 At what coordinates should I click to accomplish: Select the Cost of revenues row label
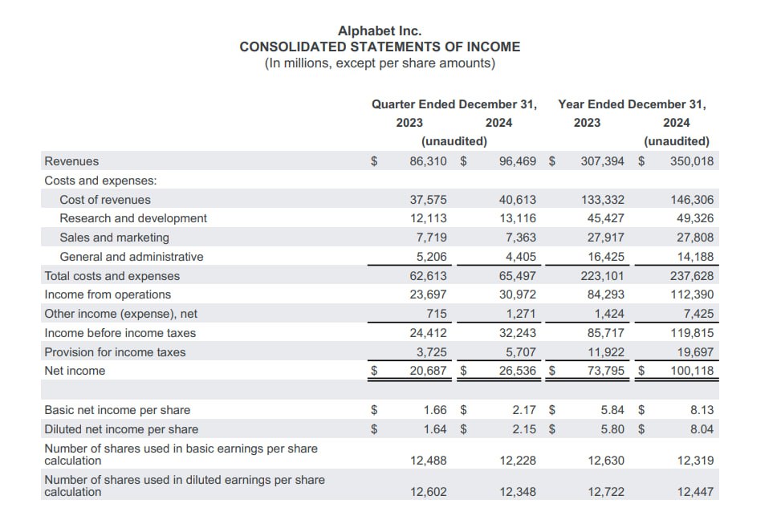click(x=105, y=200)
